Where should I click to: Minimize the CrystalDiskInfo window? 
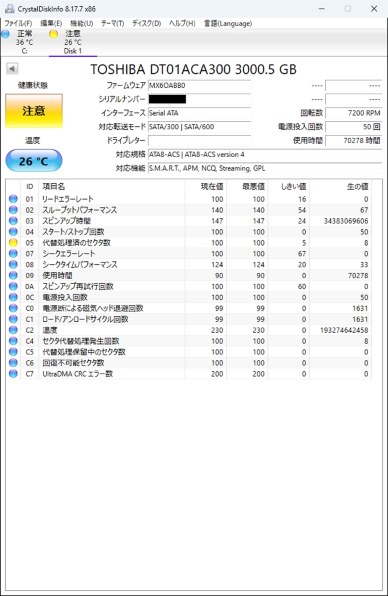[321, 8]
